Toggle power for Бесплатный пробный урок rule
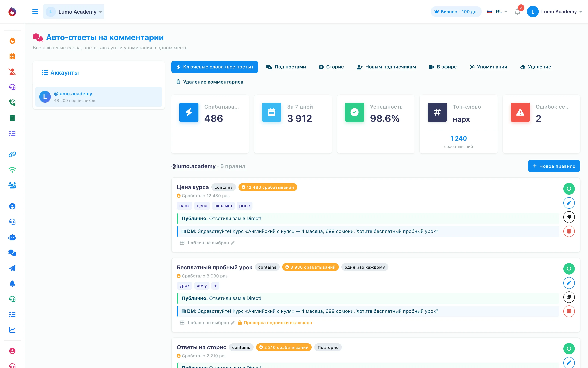The width and height of the screenshot is (588, 368). pos(569,268)
